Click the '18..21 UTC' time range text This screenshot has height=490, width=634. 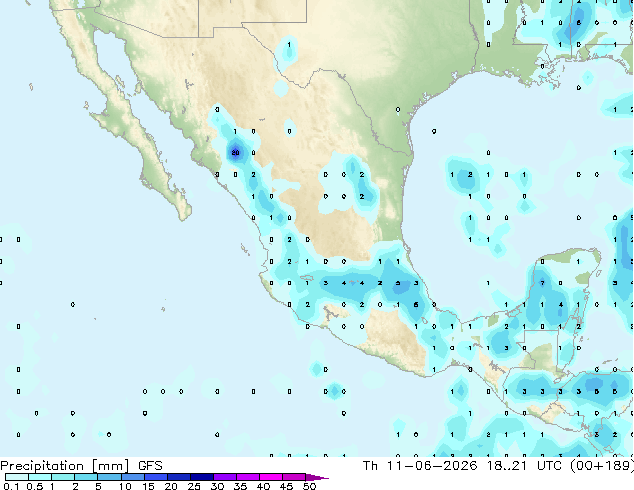coord(524,466)
